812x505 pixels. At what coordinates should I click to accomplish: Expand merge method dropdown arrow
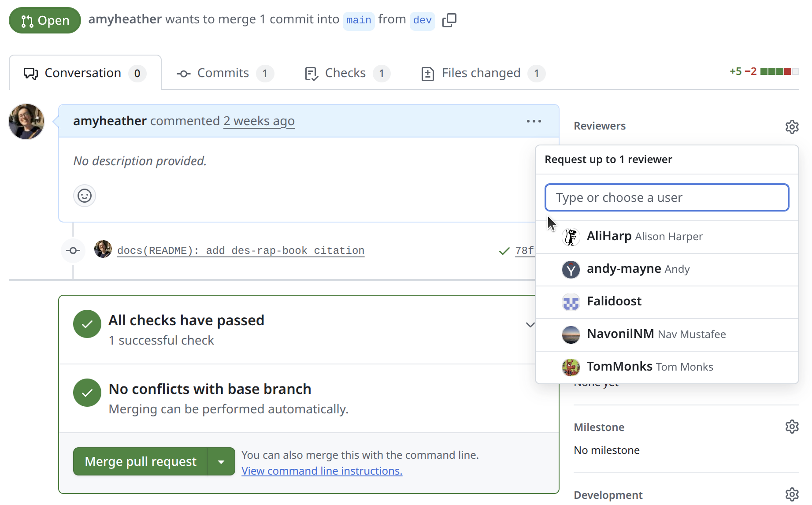tap(221, 462)
